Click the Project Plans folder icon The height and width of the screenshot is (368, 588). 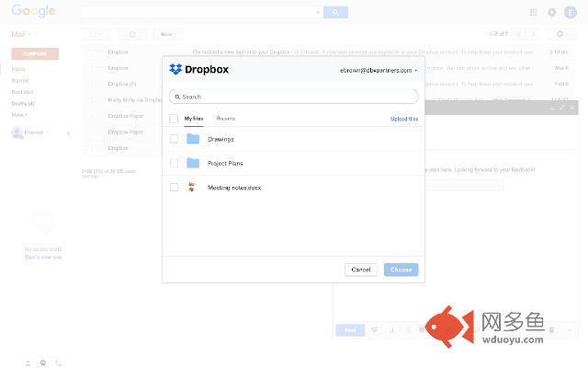[193, 163]
